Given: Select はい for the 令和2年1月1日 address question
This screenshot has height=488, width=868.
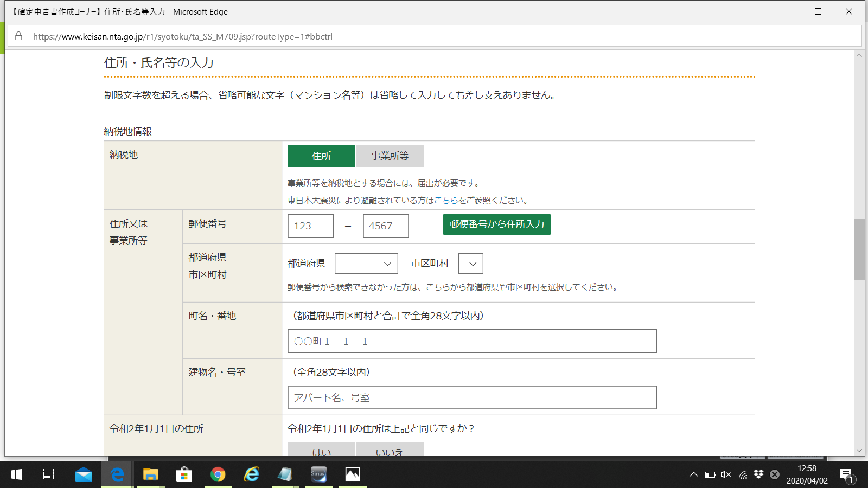Looking at the screenshot, I should pos(321,452).
